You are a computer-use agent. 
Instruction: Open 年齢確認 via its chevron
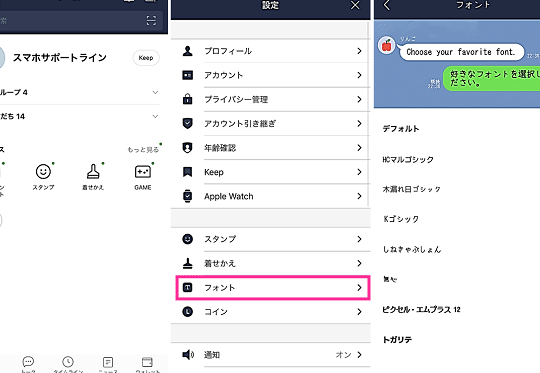pos(359,148)
